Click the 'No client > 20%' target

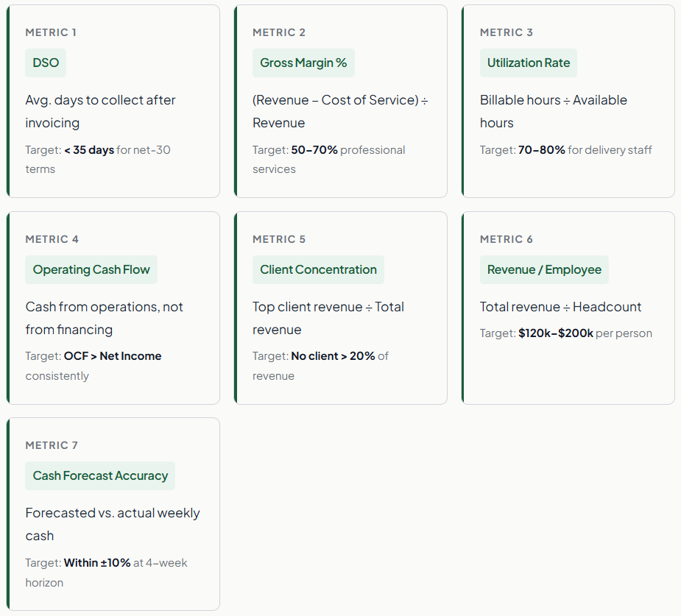pos(333,356)
